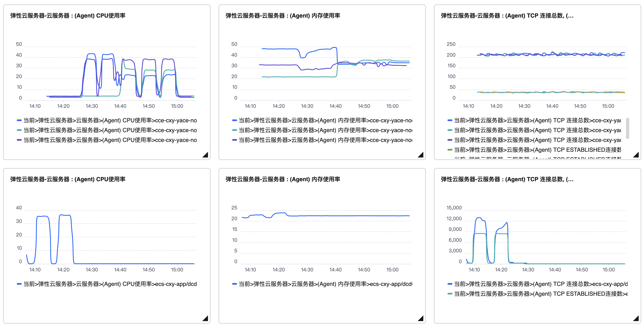Toggle teal series legend in top-left CPU chart

[x=110, y=130]
